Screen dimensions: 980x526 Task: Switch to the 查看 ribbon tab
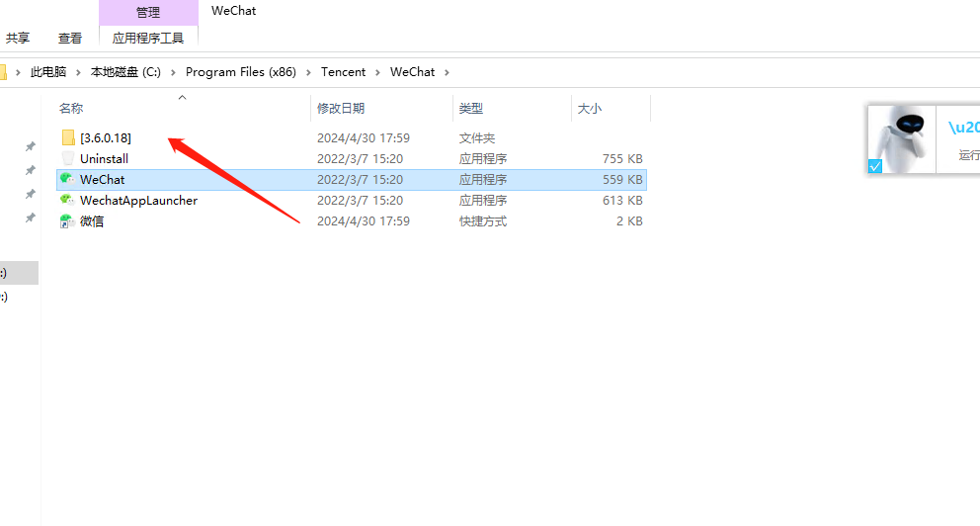(x=70, y=38)
